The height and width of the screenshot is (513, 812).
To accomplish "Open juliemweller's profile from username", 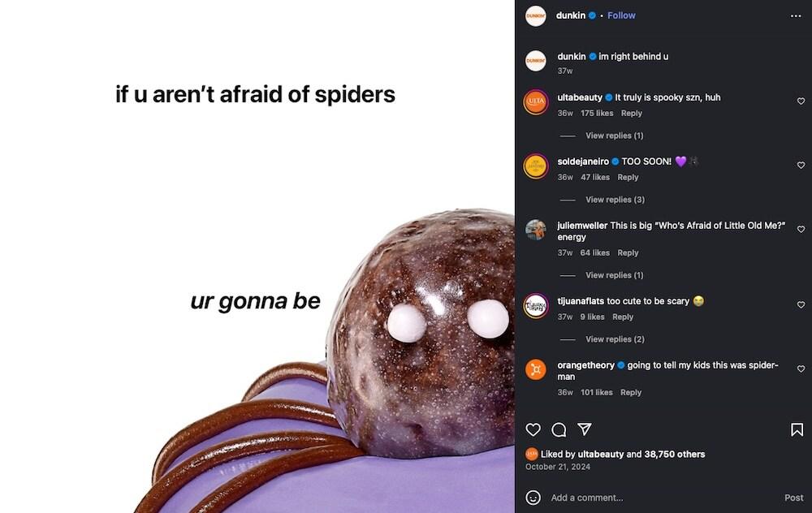I will (x=582, y=225).
